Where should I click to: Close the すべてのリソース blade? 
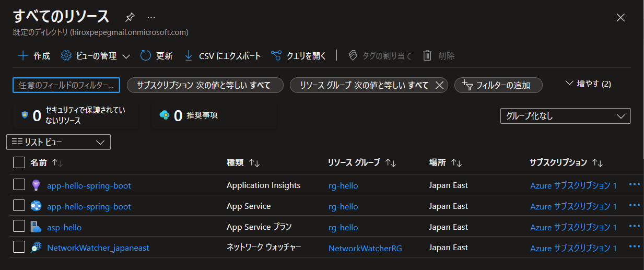pos(620,17)
